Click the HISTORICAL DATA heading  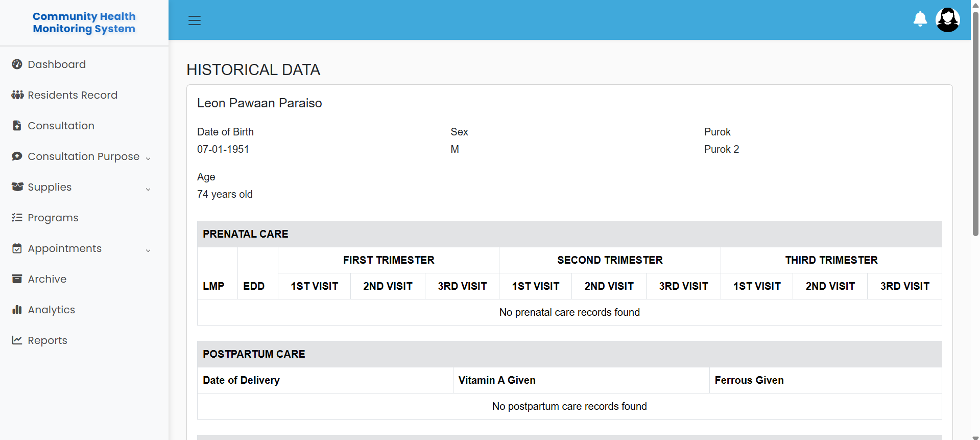(x=253, y=70)
